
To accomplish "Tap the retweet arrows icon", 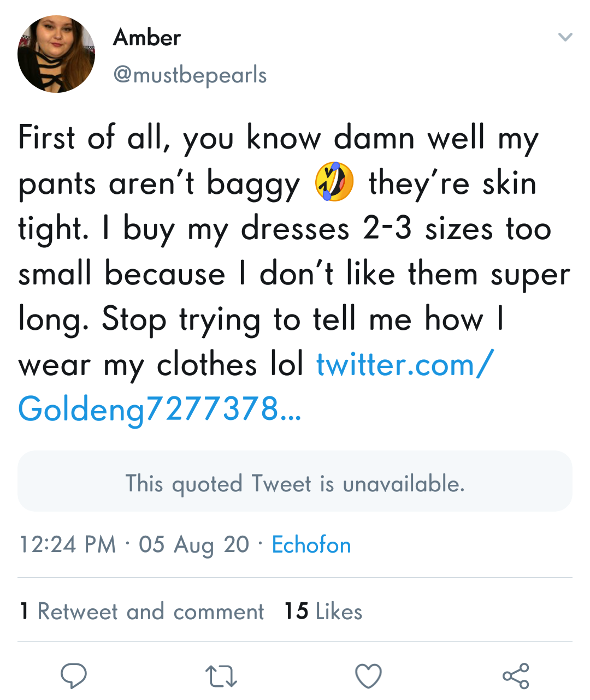I will coord(221,676).
